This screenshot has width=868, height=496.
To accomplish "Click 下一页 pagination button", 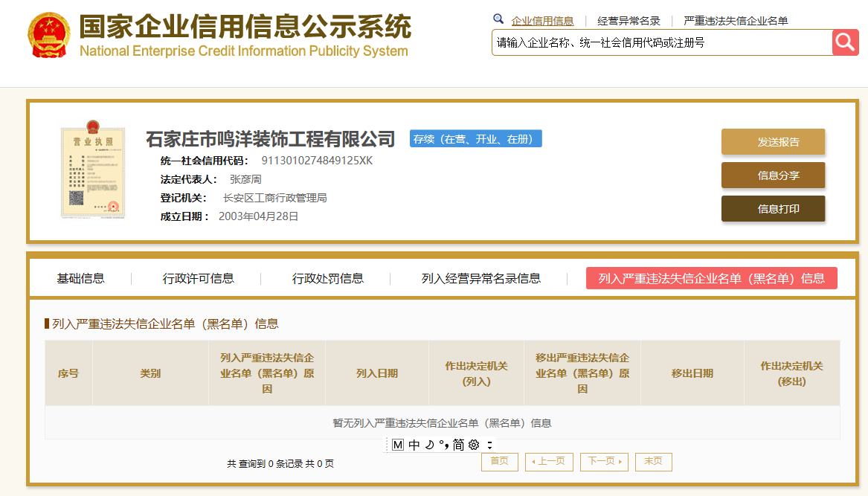I will click(604, 462).
